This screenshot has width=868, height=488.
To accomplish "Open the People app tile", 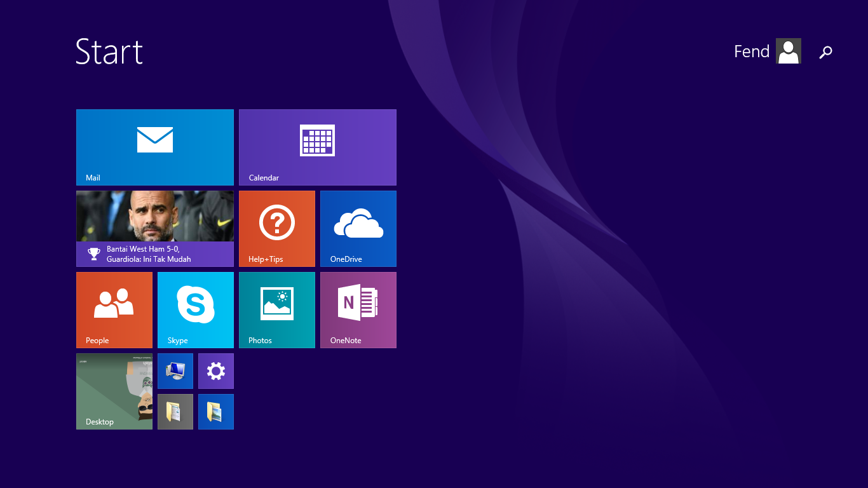I will 114,309.
